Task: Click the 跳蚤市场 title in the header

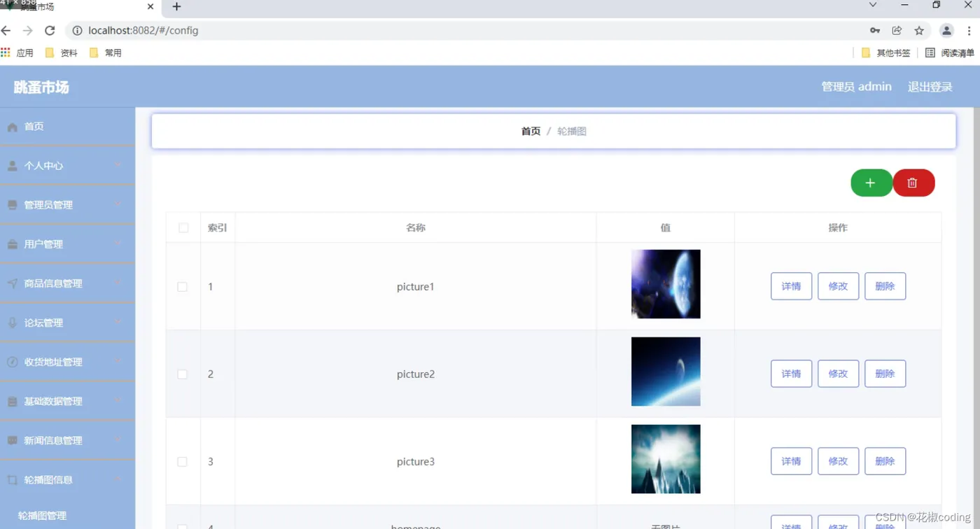Action: pos(41,87)
